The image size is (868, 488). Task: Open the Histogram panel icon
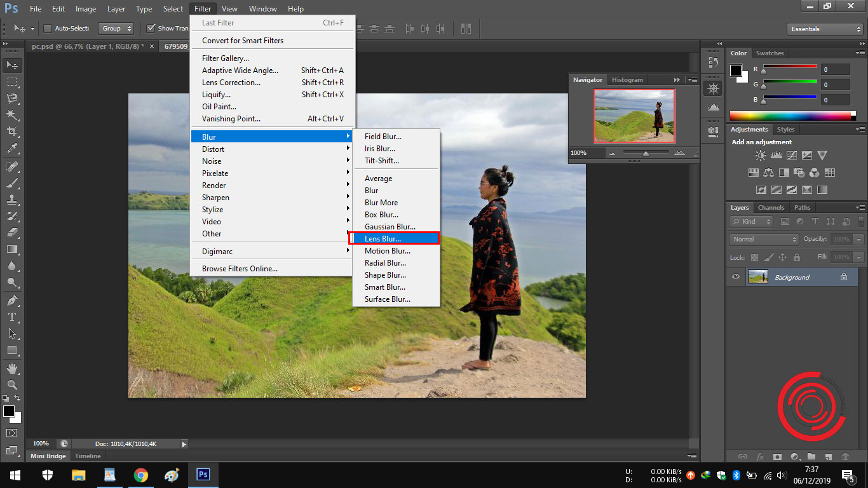point(627,79)
